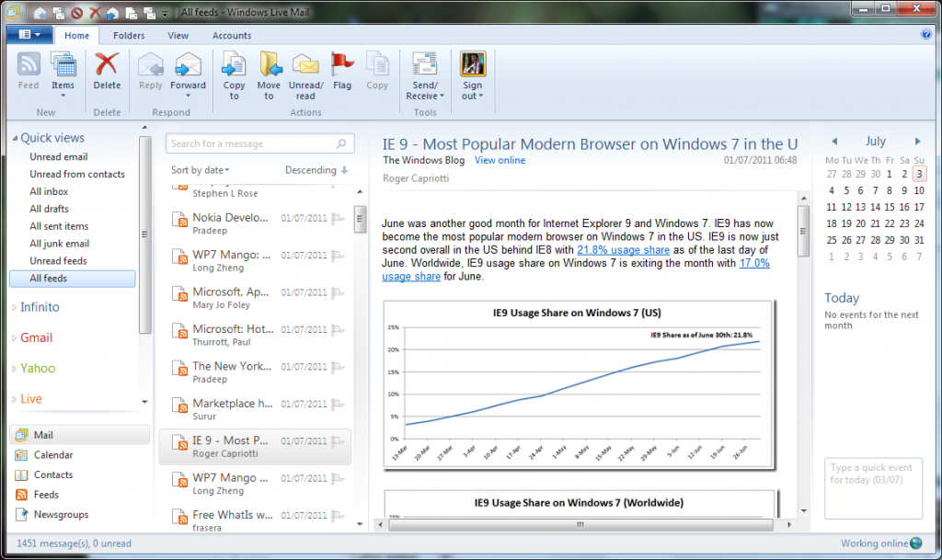Toggle flag on the Nokia Develo... message
The height and width of the screenshot is (560, 942).
tap(338, 219)
